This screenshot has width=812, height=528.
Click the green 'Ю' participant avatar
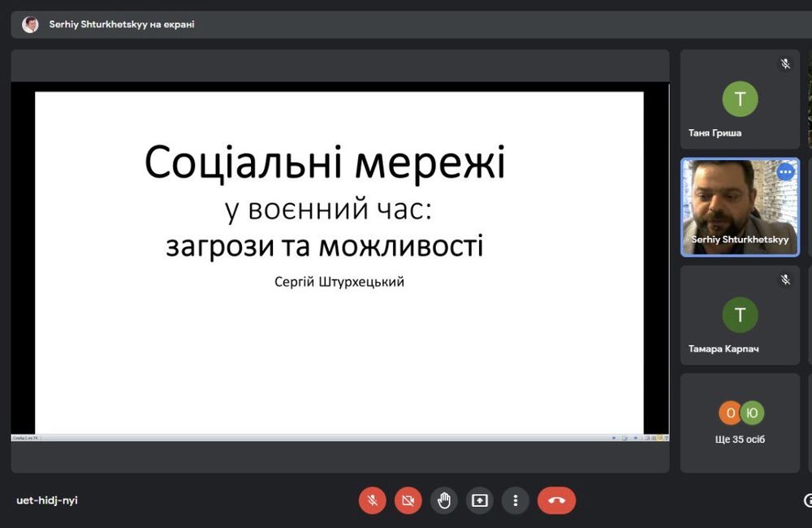753,413
